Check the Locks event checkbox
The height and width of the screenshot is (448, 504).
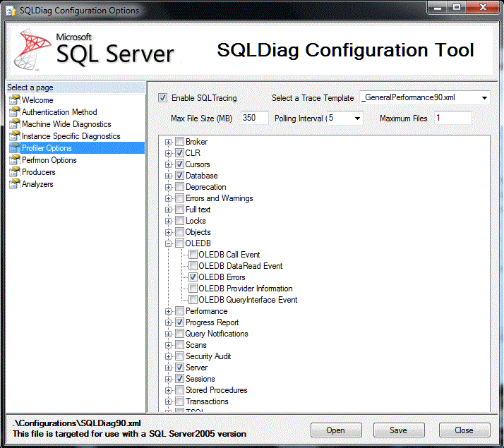pyautogui.click(x=180, y=221)
